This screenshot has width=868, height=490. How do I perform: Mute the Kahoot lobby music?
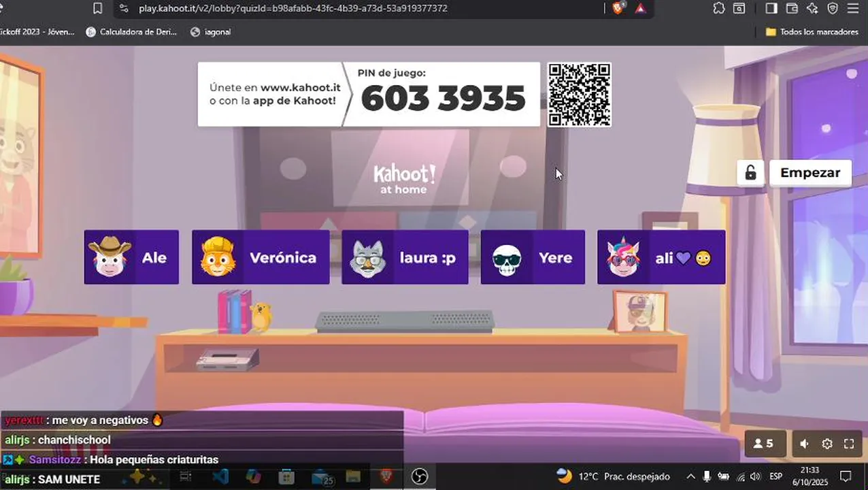point(805,444)
